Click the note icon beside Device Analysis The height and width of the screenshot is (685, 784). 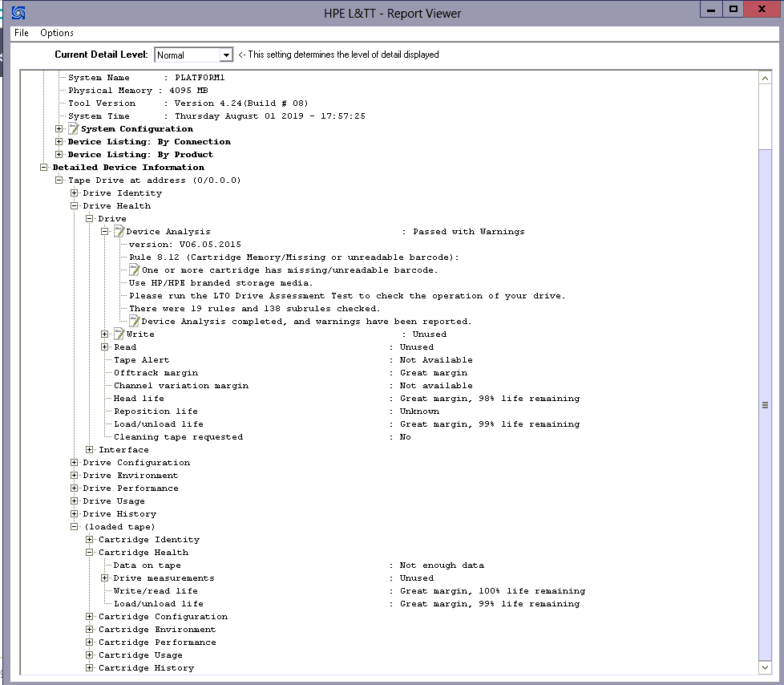[119, 231]
